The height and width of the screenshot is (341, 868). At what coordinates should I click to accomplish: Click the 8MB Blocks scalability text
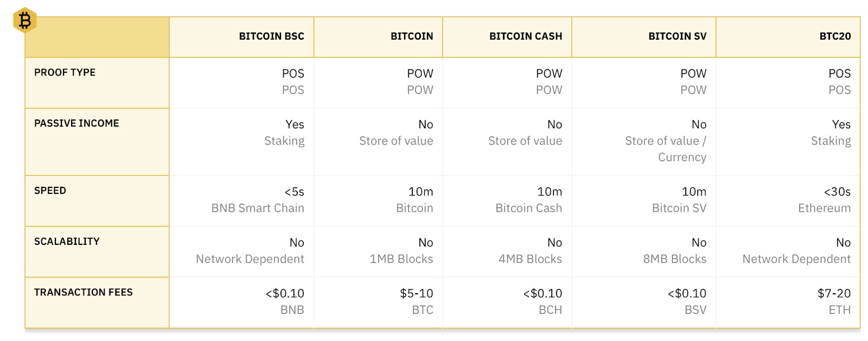pos(674,259)
